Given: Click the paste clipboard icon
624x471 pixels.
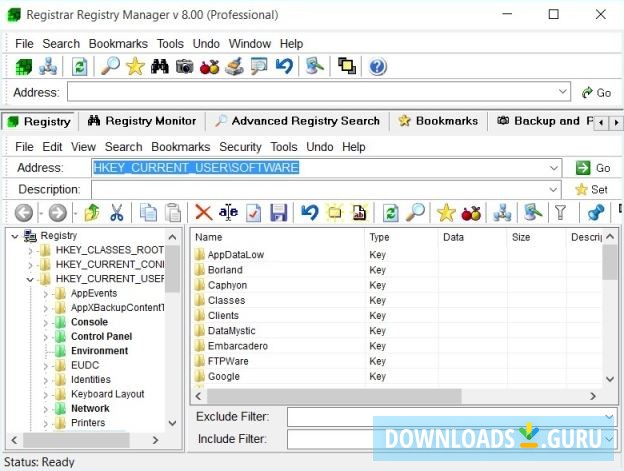Looking at the screenshot, I should [x=173, y=213].
